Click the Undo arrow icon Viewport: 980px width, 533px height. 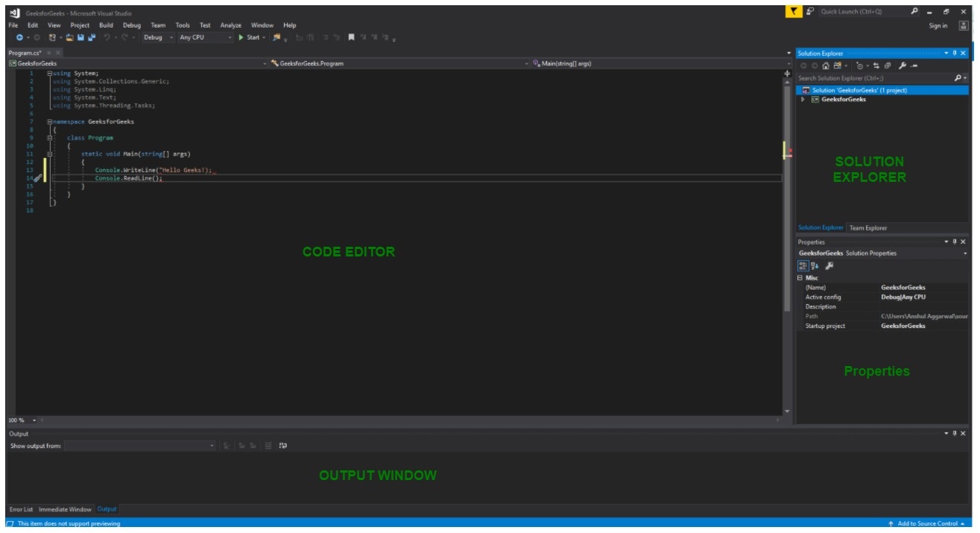click(x=107, y=37)
